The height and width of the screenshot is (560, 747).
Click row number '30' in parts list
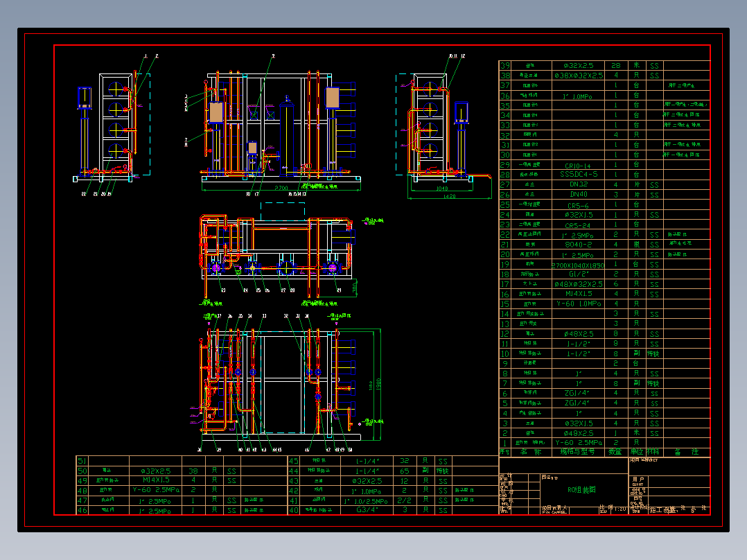[x=505, y=155]
